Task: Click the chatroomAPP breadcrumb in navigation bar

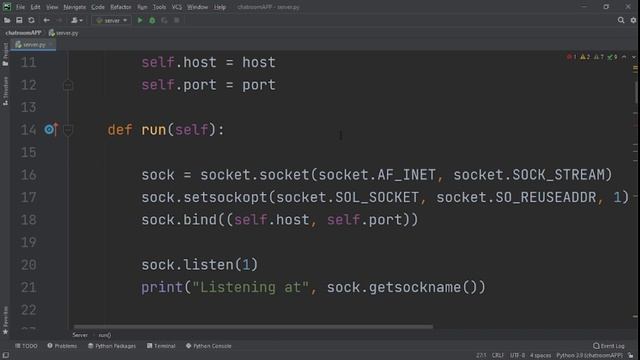Action: (x=24, y=33)
